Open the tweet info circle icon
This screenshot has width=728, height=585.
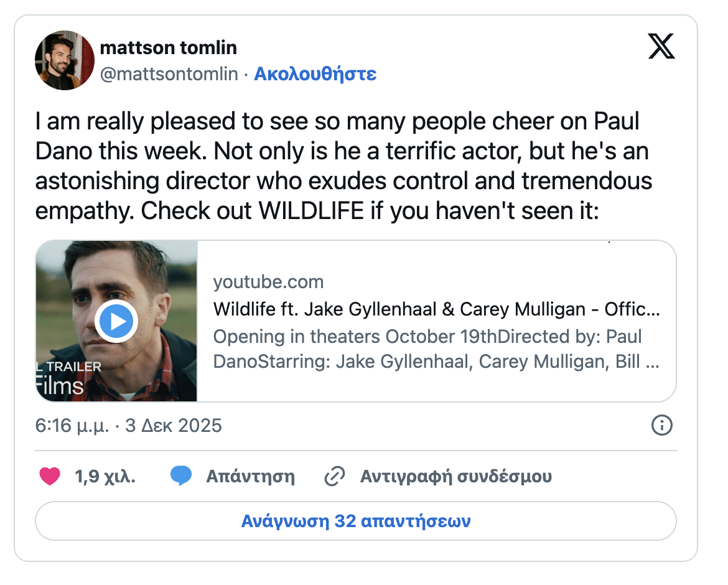coord(661,426)
